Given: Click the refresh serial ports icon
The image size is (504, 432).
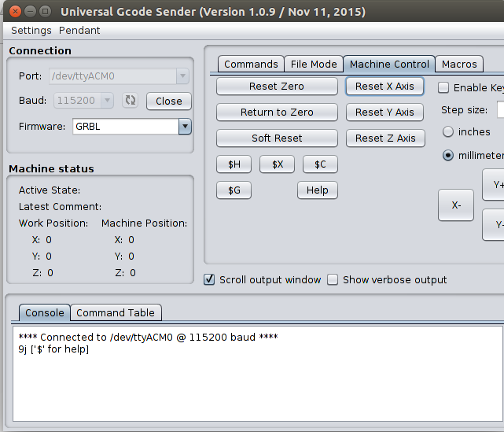Looking at the screenshot, I should point(131,100).
